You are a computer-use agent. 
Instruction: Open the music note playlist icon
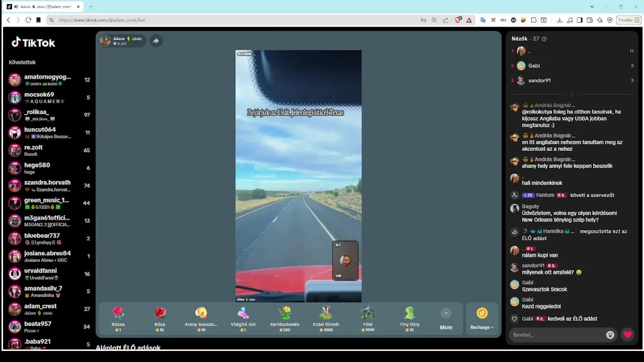tap(570, 20)
